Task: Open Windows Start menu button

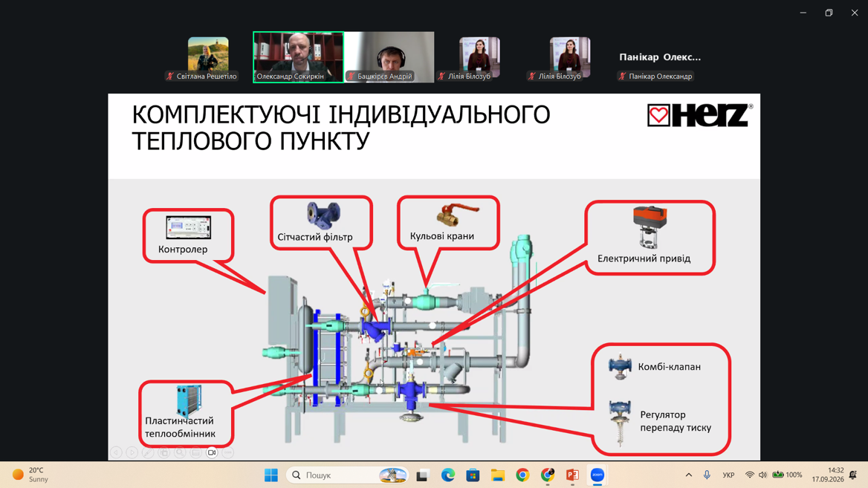Action: click(271, 475)
